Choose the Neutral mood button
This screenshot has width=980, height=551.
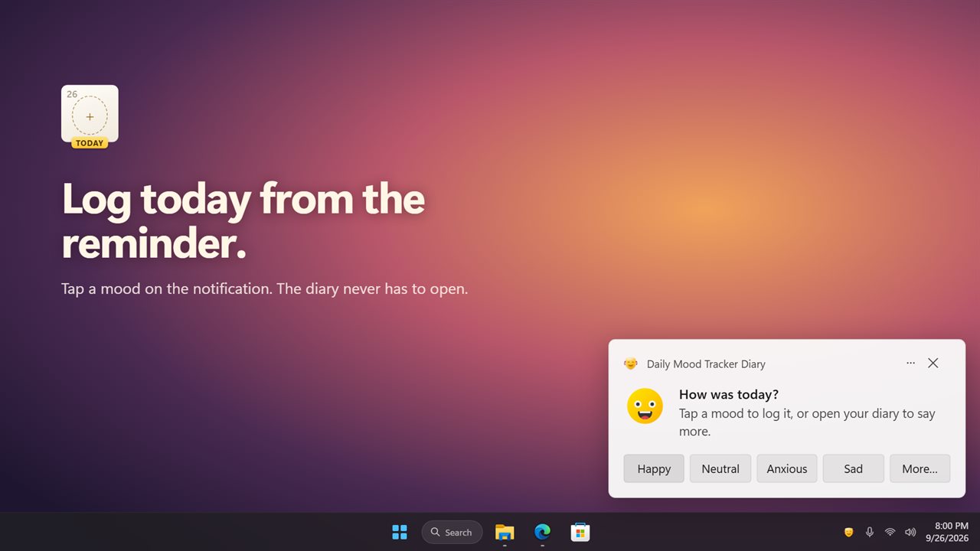tap(720, 468)
